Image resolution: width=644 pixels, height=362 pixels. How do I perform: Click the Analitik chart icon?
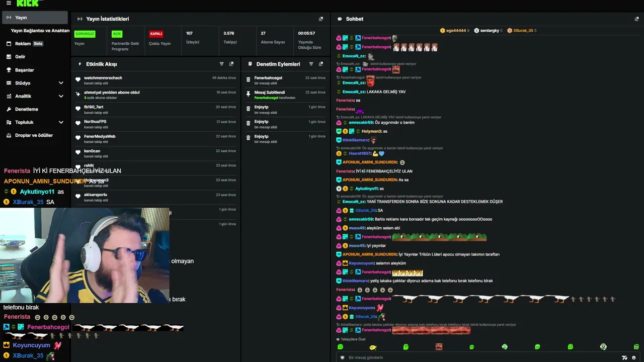pyautogui.click(x=9, y=96)
